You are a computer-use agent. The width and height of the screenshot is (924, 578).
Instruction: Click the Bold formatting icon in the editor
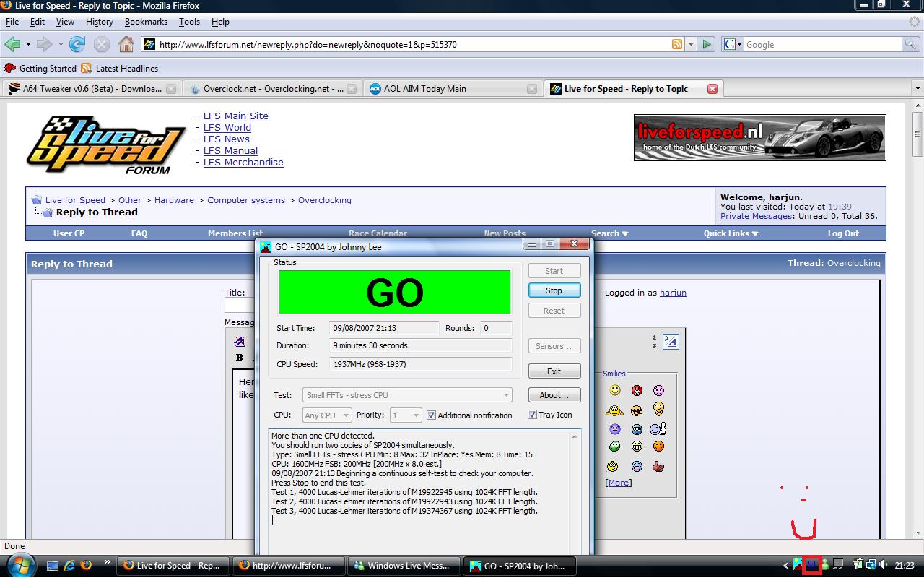240,357
